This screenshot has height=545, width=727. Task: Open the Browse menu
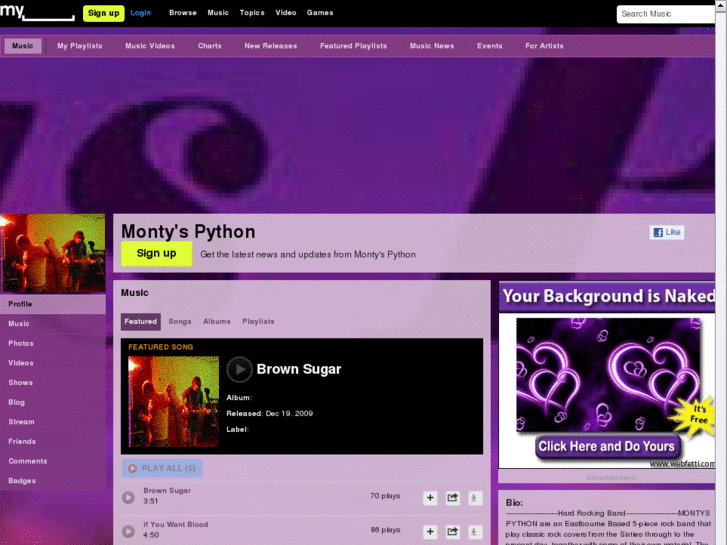pos(183,13)
